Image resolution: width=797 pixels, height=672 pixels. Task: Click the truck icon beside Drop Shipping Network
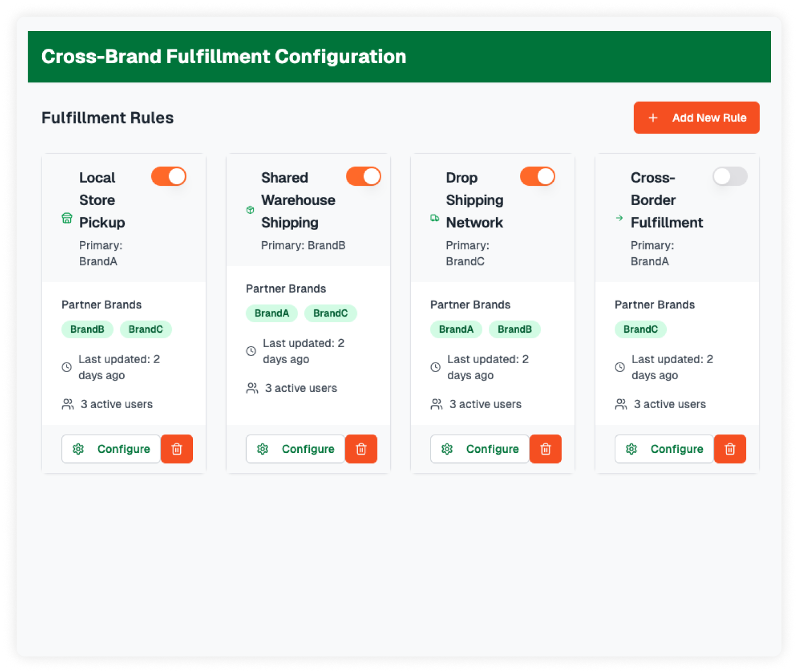pyautogui.click(x=435, y=218)
